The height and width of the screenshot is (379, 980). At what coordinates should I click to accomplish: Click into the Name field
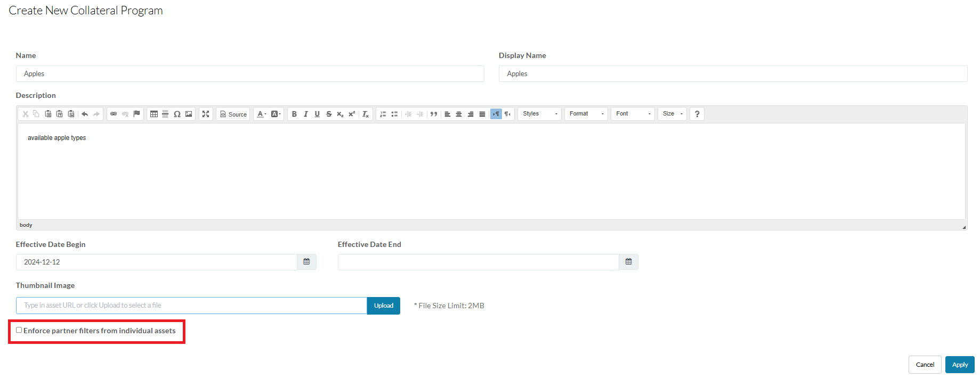click(x=250, y=73)
